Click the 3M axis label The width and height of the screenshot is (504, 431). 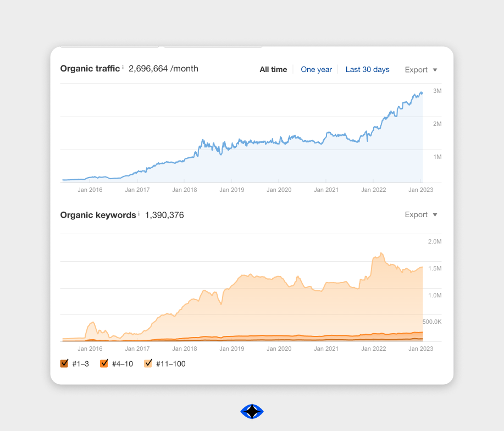(437, 91)
